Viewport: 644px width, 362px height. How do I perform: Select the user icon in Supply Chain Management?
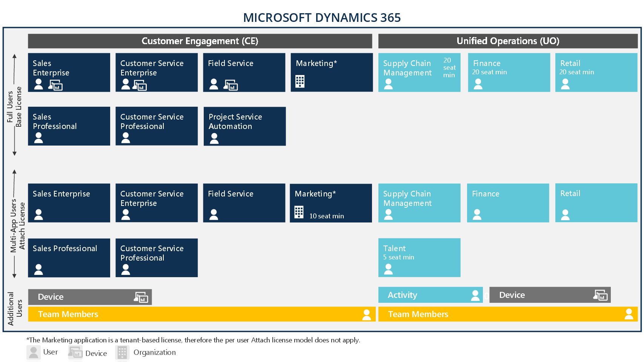[x=388, y=84]
